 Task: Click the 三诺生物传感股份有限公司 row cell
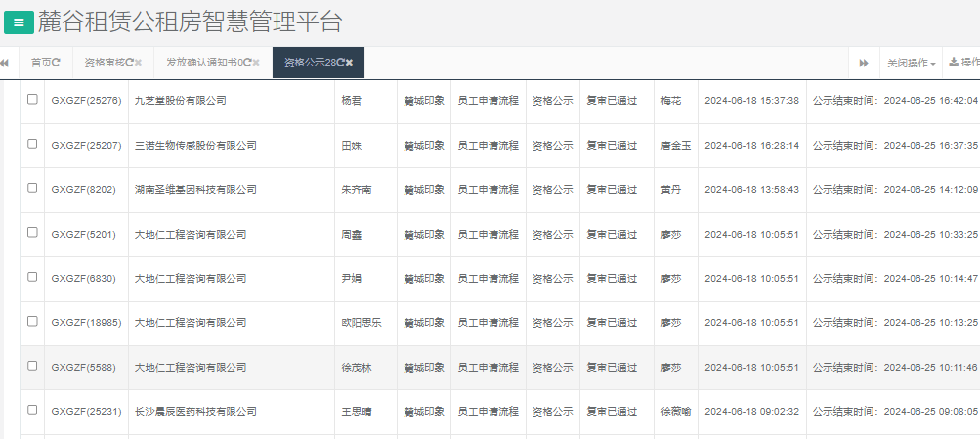(x=195, y=146)
